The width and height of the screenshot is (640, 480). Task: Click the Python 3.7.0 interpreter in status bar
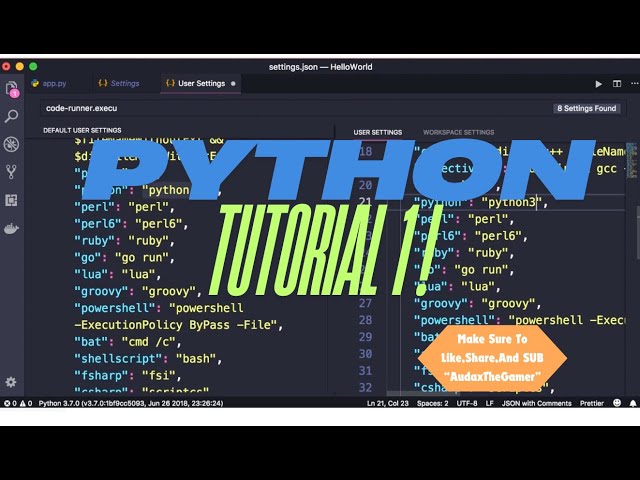tap(131, 403)
